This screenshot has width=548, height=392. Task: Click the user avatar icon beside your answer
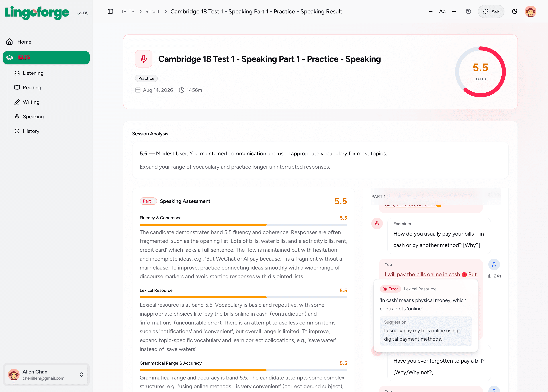click(494, 265)
